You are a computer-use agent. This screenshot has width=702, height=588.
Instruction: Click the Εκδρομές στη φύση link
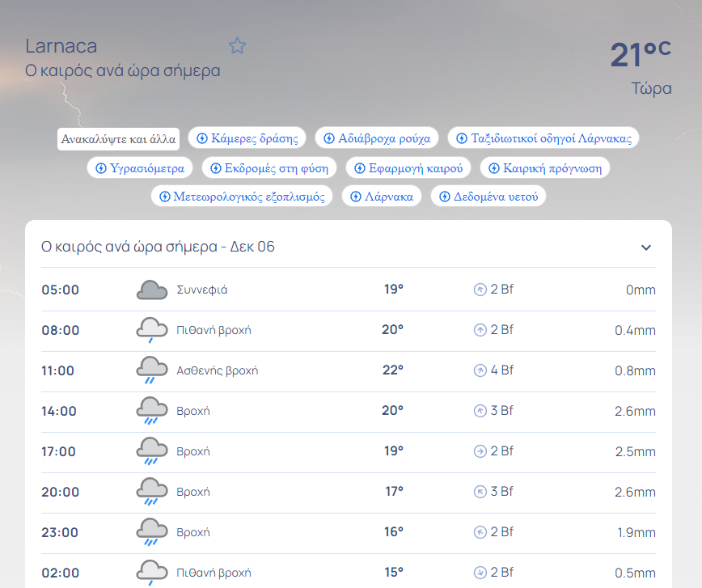point(269,168)
